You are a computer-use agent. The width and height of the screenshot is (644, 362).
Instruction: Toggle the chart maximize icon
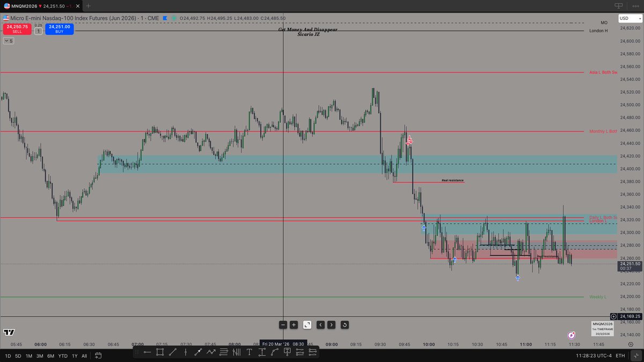(x=307, y=324)
